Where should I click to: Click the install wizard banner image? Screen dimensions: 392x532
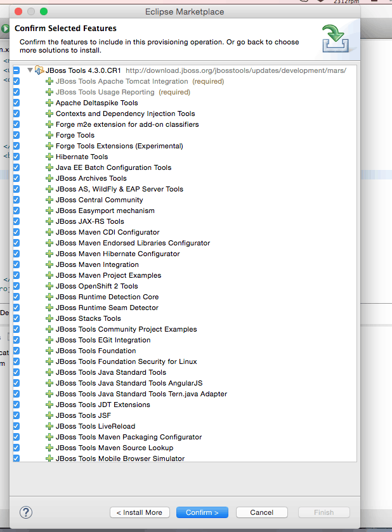tap(336, 38)
